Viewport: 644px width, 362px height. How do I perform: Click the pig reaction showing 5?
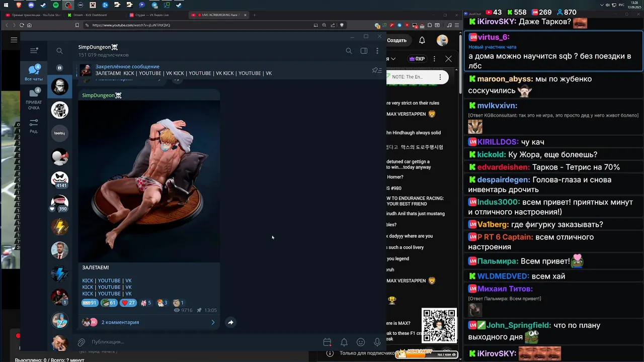point(146,303)
